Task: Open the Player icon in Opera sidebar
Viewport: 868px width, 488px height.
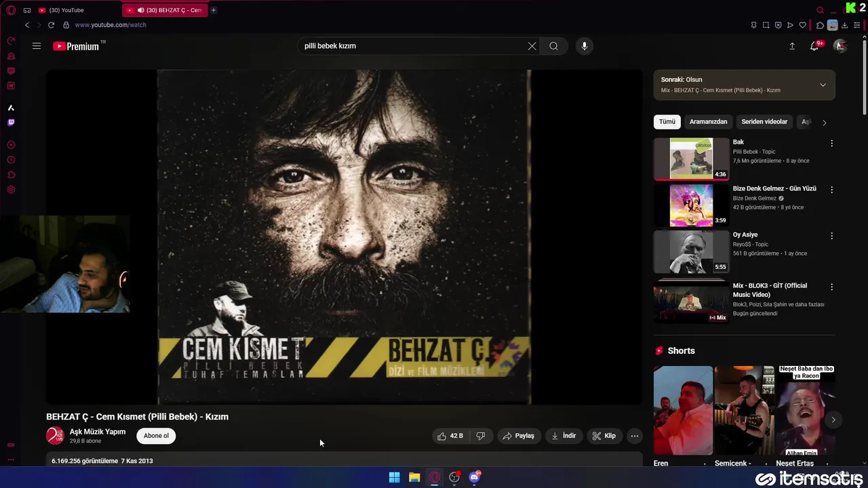Action: point(11,145)
